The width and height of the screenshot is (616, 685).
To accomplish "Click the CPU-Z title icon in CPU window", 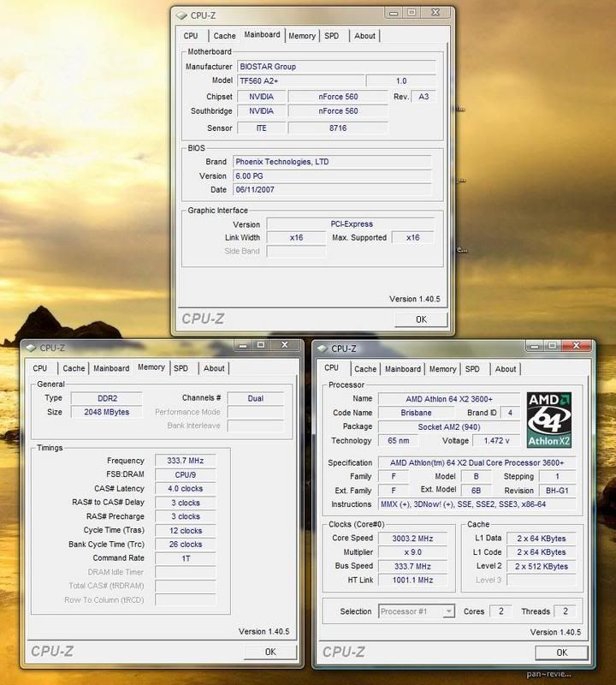I will [x=323, y=348].
